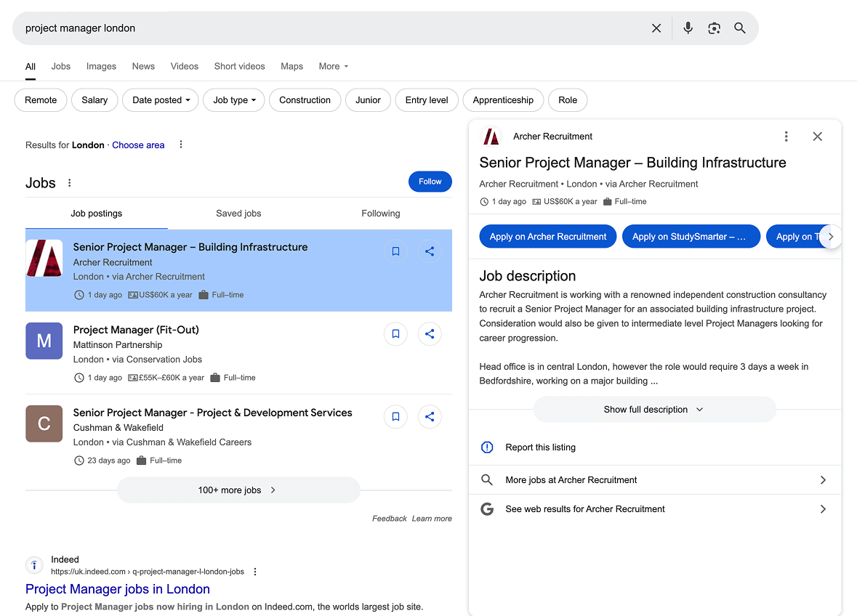Toggle the Remote filter chip
Viewport: 857px width, 616px height.
(x=41, y=100)
